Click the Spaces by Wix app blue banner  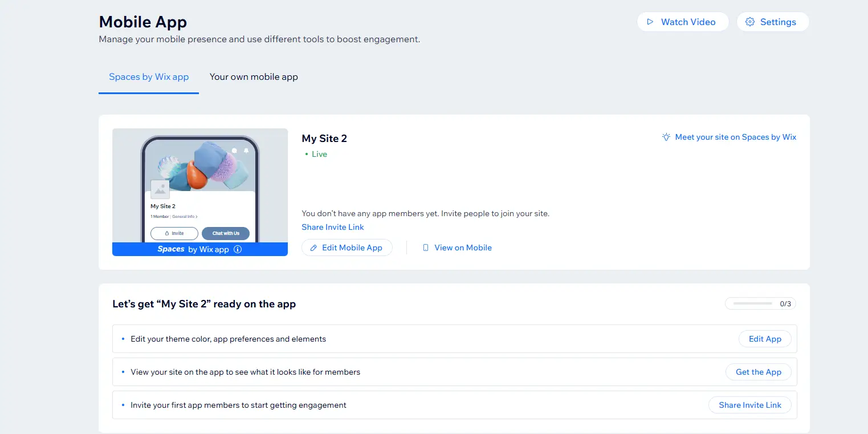click(200, 249)
